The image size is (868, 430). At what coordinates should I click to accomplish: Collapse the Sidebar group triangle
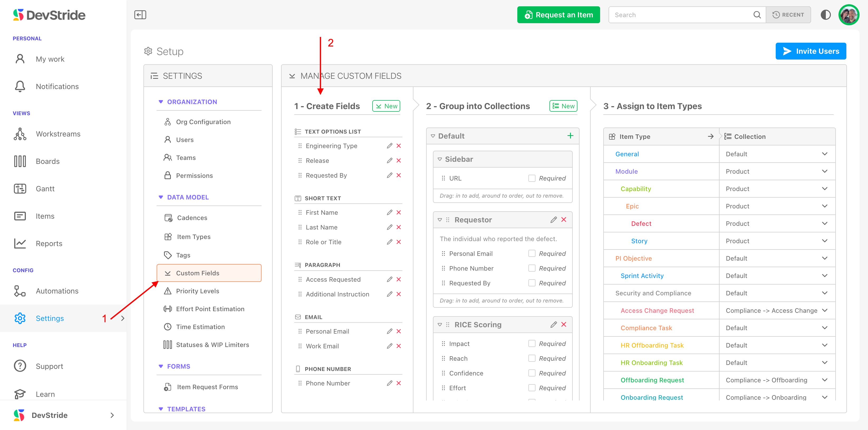(x=440, y=159)
